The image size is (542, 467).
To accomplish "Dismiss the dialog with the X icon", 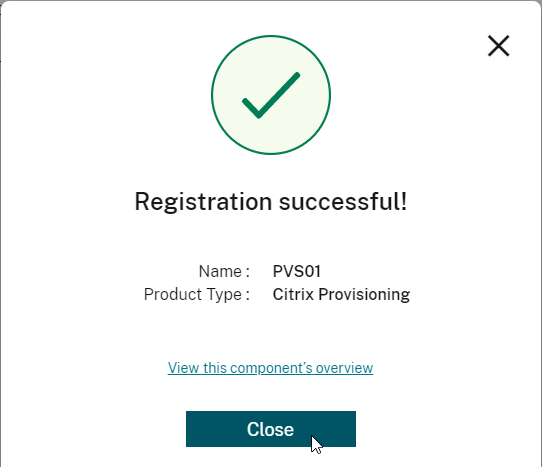I will (498, 46).
